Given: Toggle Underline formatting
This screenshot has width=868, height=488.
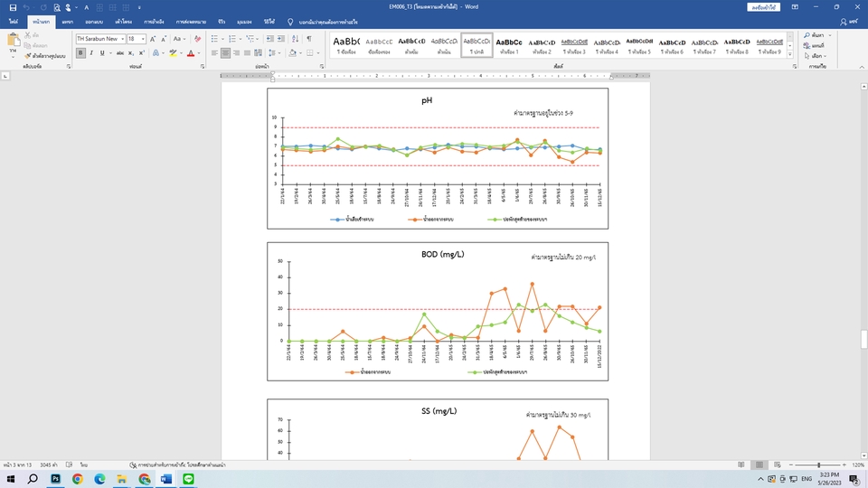Looking at the screenshot, I should pos(102,53).
